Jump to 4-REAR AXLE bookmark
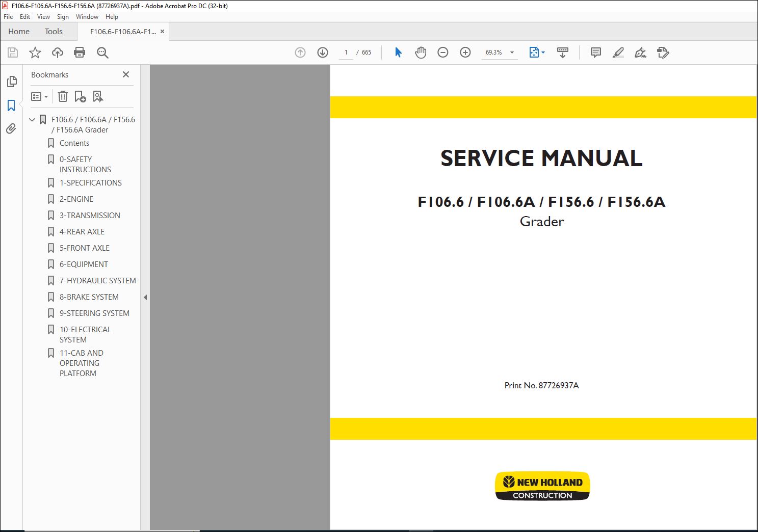This screenshot has height=532, width=758. click(x=82, y=232)
